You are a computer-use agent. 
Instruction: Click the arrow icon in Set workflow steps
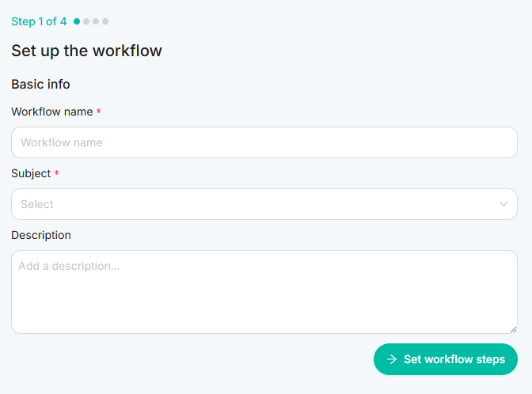391,359
